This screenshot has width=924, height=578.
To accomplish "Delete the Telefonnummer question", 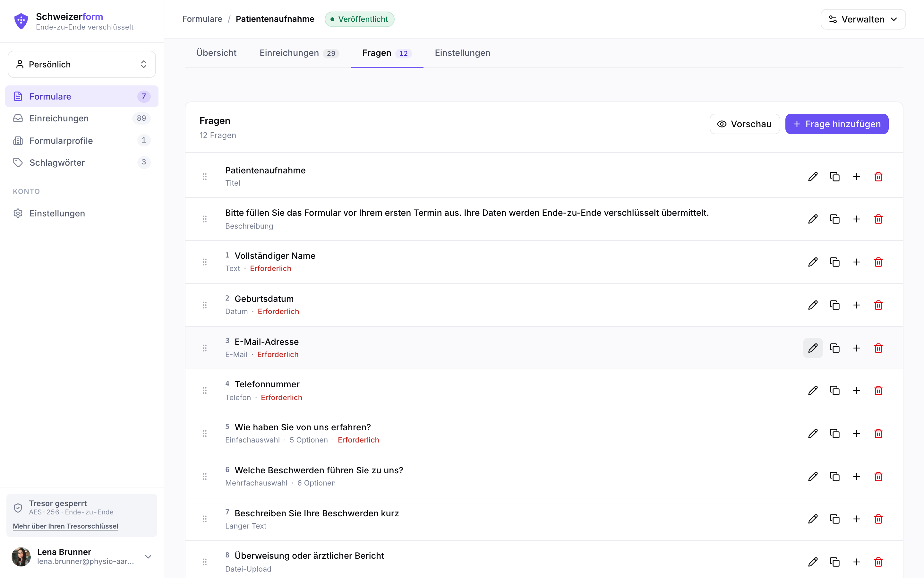I will pos(878,390).
